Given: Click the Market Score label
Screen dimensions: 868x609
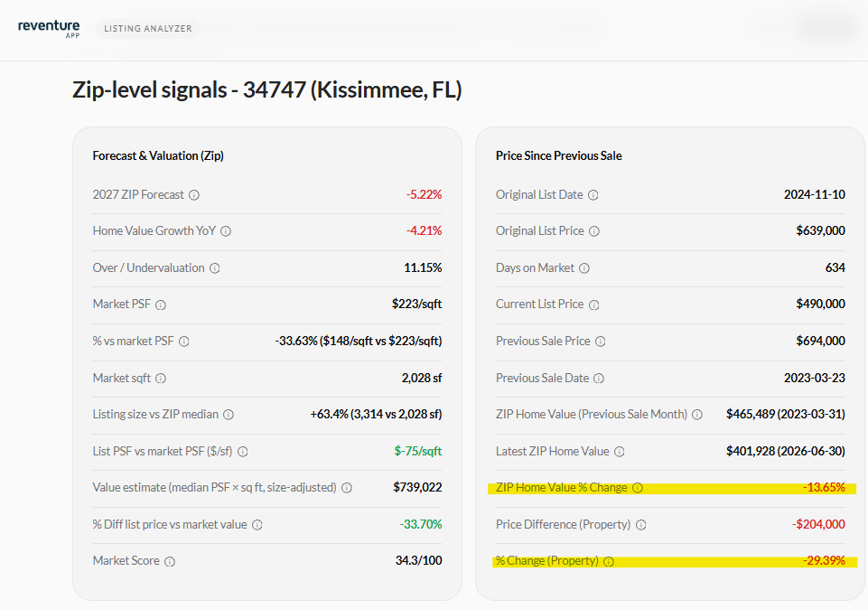Looking at the screenshot, I should click(126, 561).
